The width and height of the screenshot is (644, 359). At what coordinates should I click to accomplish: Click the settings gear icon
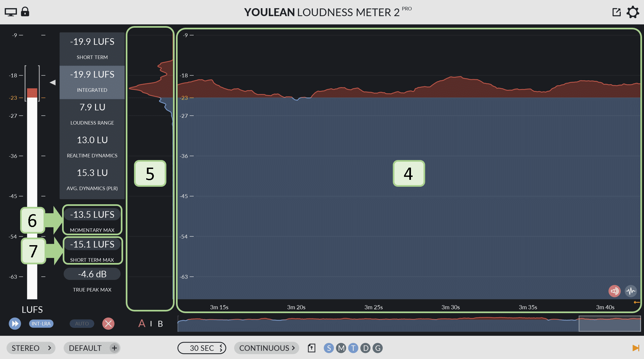coord(633,12)
